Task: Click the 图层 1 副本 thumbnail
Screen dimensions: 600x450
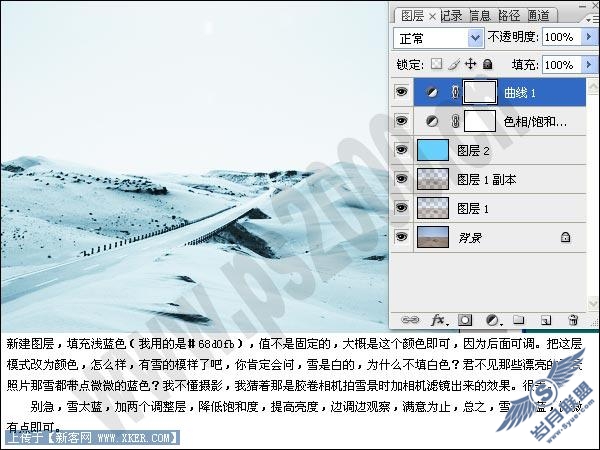Action: (x=433, y=179)
